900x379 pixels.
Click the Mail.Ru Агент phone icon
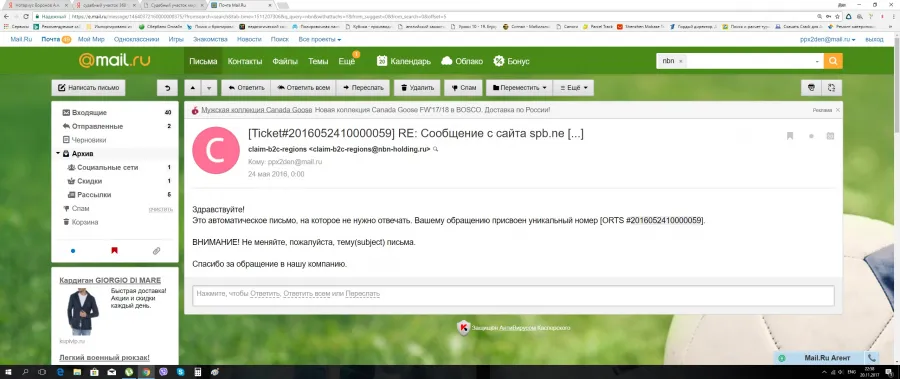click(872, 358)
